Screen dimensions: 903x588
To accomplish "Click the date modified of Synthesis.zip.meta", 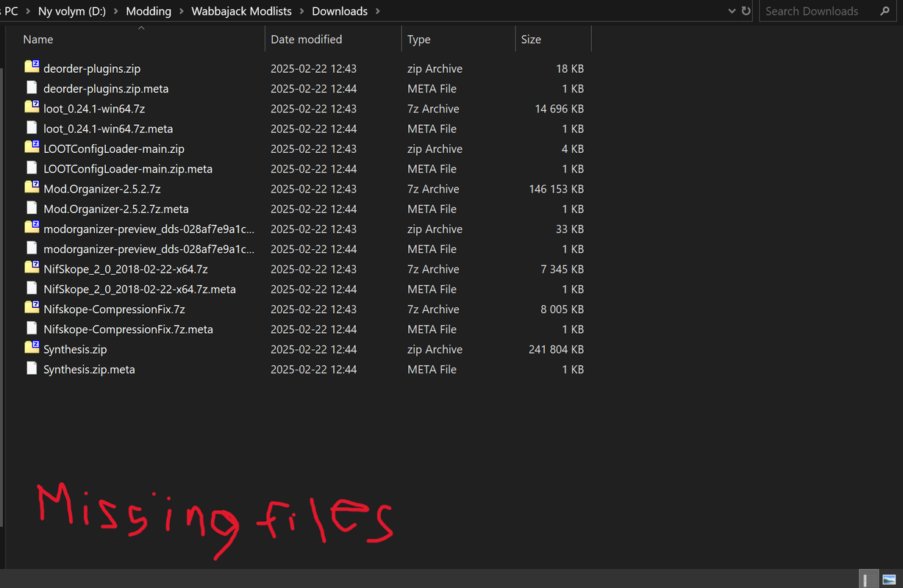I will pyautogui.click(x=313, y=370).
